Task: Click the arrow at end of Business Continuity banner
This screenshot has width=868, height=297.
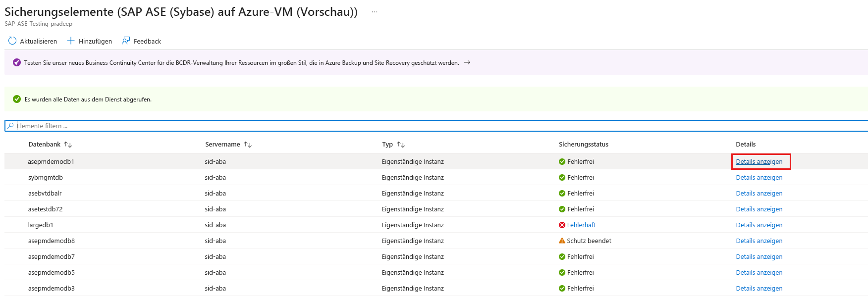Action: click(467, 62)
